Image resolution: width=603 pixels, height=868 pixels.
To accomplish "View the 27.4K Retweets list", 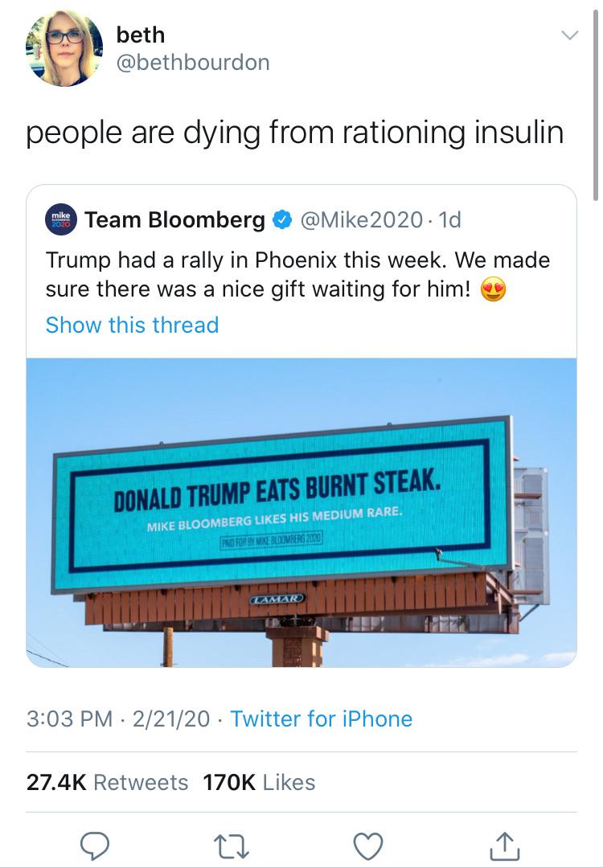I will [107, 782].
